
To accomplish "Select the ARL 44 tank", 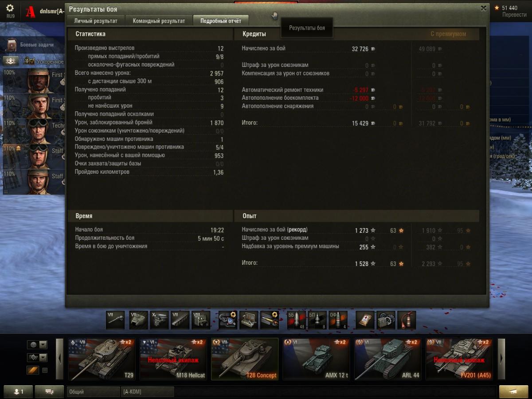I will (388, 359).
